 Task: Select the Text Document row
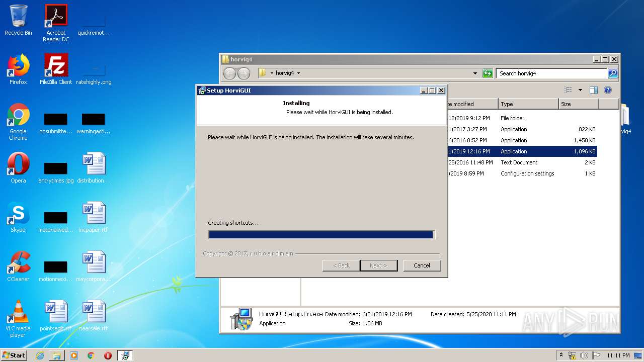[x=522, y=162]
